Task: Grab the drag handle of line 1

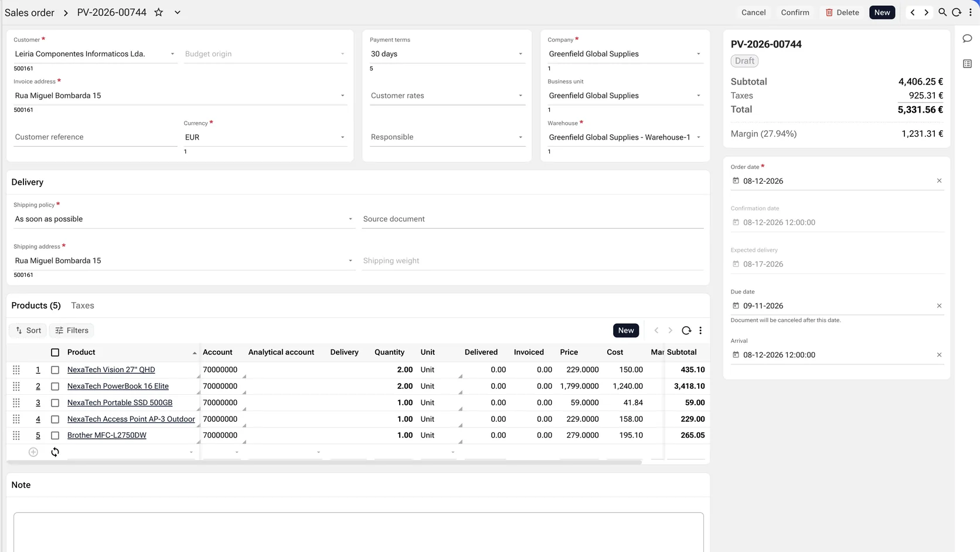Action: coord(16,370)
